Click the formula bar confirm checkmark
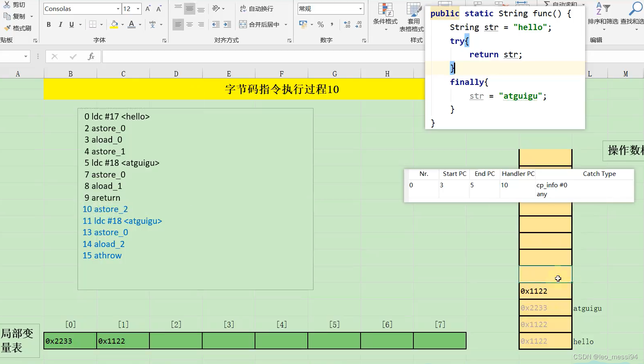 (x=73, y=56)
